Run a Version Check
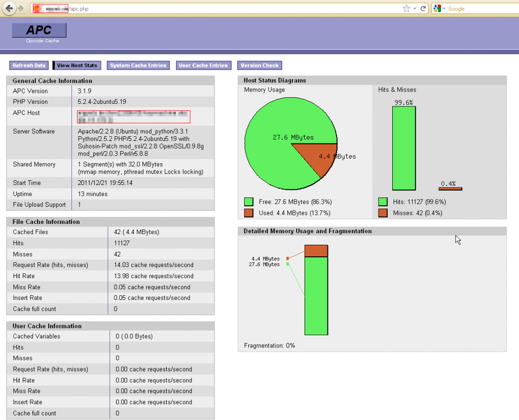Image resolution: width=519 pixels, height=420 pixels. 259,65
